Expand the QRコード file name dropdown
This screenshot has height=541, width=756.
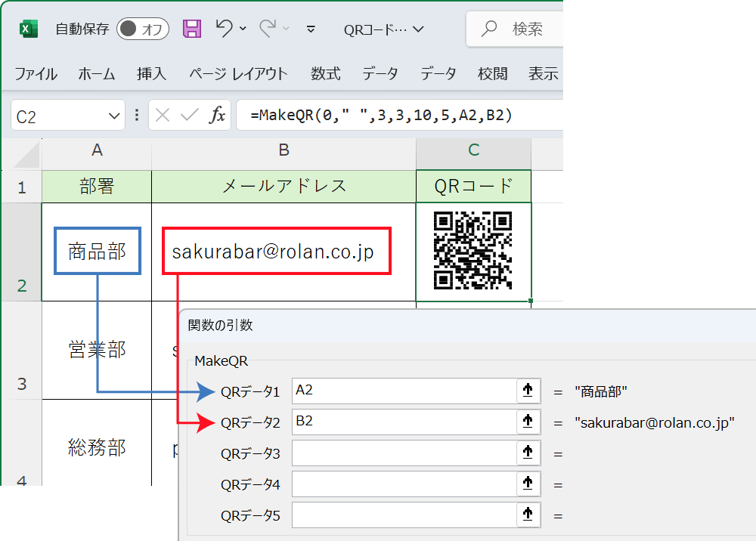[x=419, y=29]
